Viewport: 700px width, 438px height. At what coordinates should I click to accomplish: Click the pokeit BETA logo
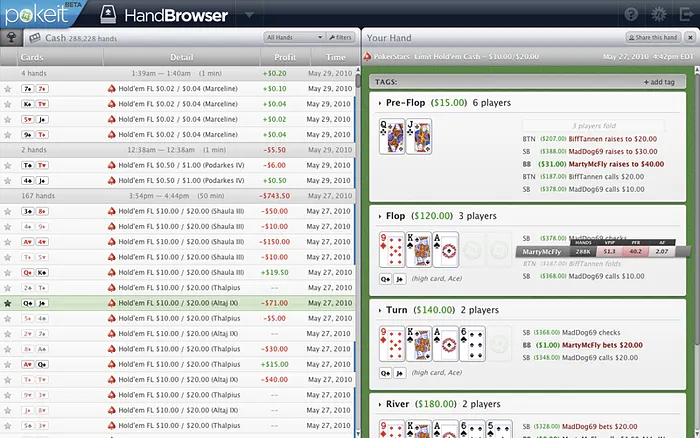(x=43, y=13)
